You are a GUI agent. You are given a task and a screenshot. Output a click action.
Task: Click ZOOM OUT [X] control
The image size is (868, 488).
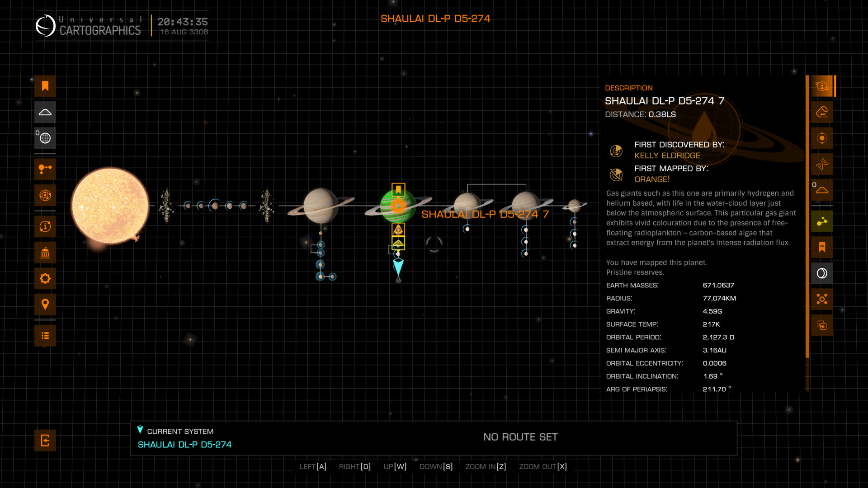click(543, 466)
